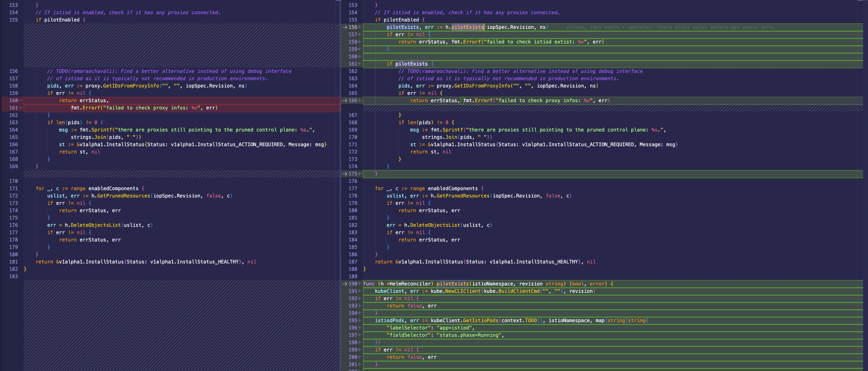Click the revert arrow beside right line 166
Viewport: 868px width, 371px height.
click(x=344, y=101)
